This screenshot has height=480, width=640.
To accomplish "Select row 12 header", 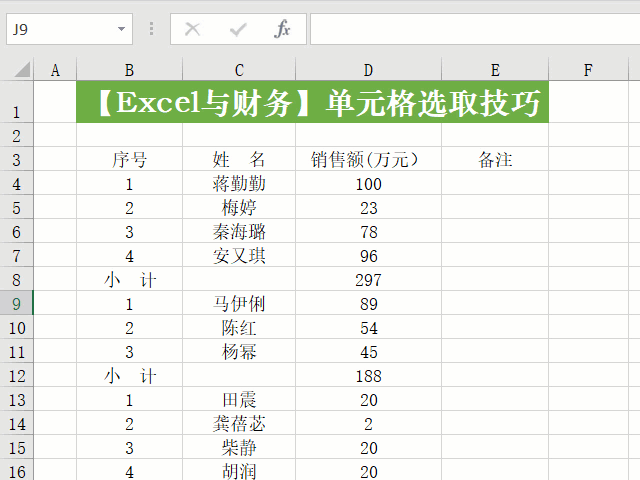I will (x=17, y=375).
